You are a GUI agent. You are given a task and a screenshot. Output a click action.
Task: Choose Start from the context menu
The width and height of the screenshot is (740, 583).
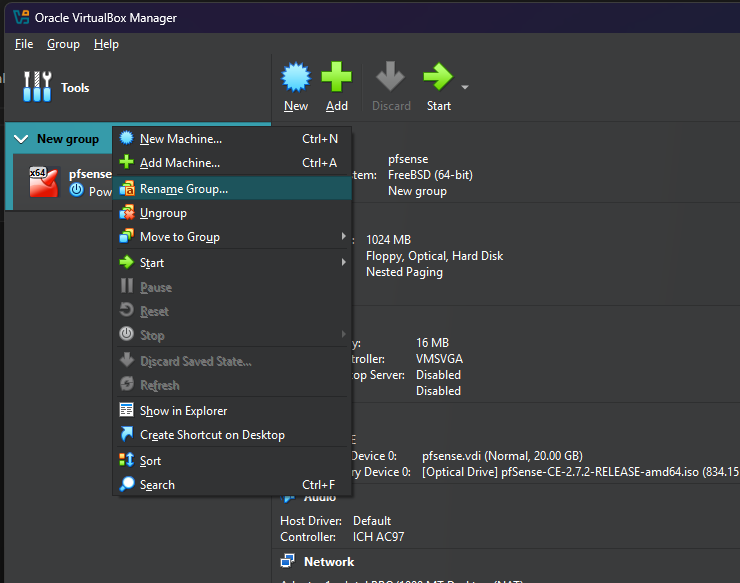pos(232,262)
